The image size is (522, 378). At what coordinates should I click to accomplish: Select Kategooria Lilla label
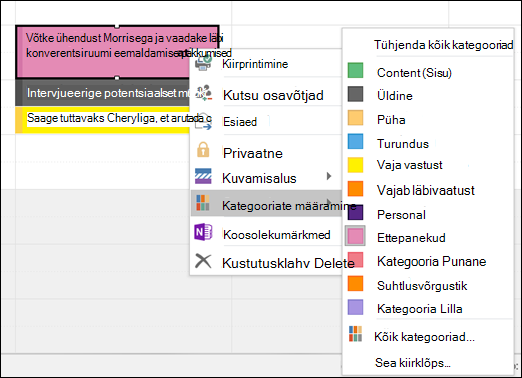click(x=420, y=309)
